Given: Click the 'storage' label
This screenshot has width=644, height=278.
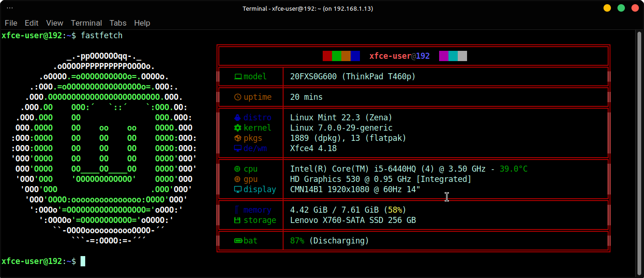Looking at the screenshot, I should click(x=260, y=220).
